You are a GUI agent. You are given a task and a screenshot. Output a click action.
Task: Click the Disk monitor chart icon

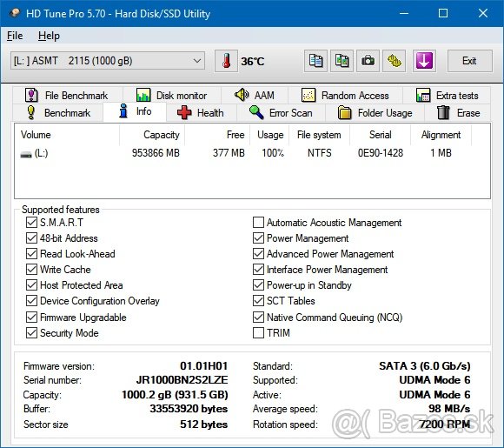pos(143,96)
